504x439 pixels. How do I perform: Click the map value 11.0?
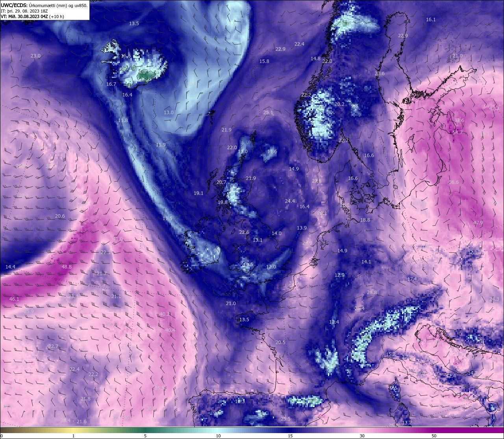tap(243, 152)
